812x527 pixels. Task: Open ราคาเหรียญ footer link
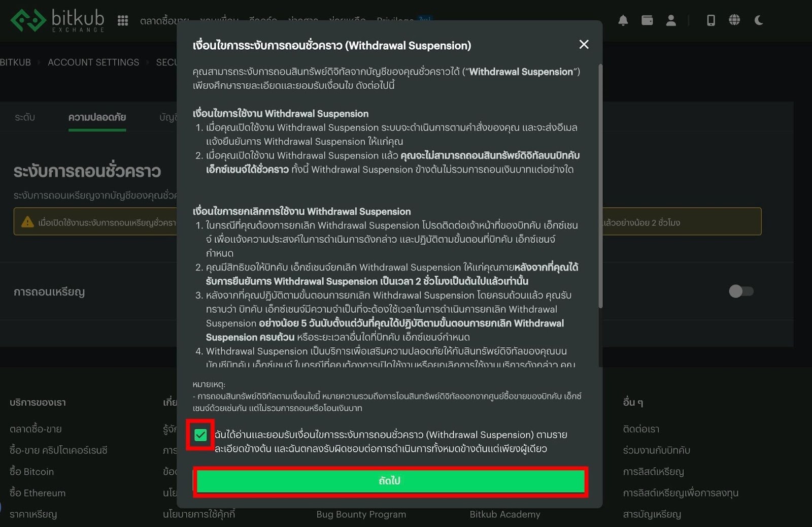click(x=33, y=514)
